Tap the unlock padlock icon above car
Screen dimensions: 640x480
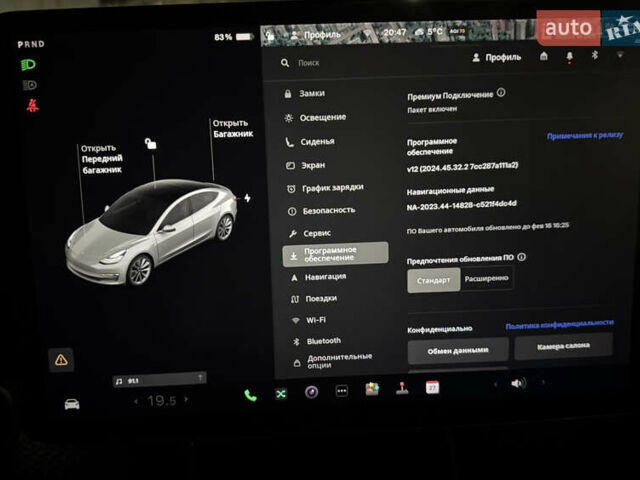[x=151, y=144]
